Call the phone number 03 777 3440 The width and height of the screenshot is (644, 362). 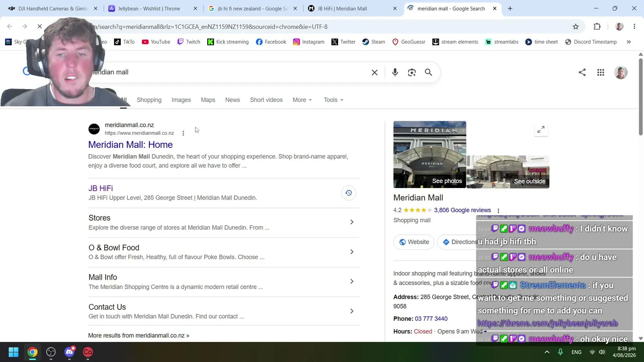coord(431,319)
